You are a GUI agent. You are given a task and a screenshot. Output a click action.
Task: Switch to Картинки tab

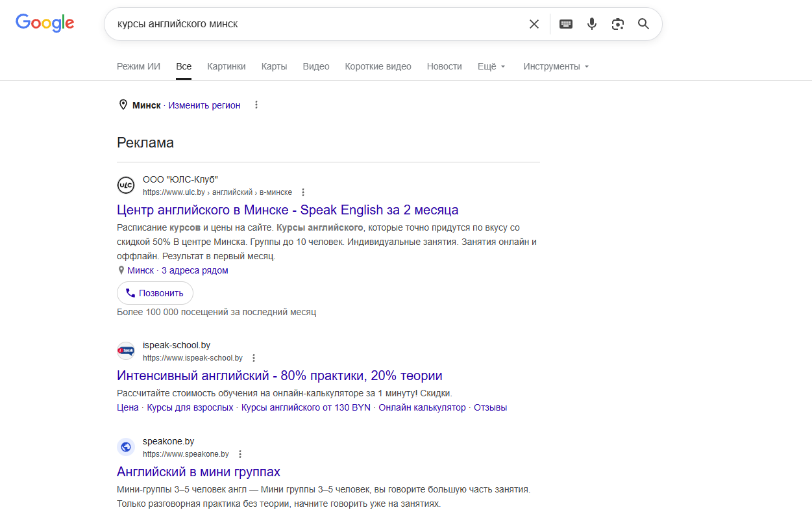point(227,66)
